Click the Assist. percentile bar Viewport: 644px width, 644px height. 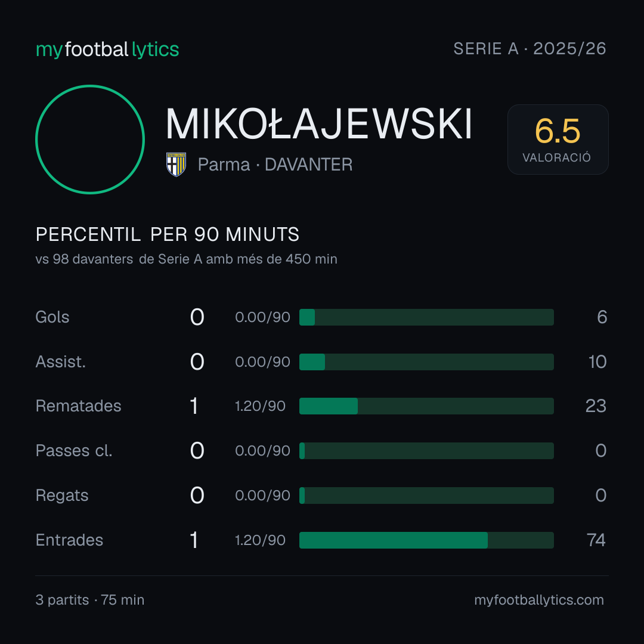click(x=426, y=362)
